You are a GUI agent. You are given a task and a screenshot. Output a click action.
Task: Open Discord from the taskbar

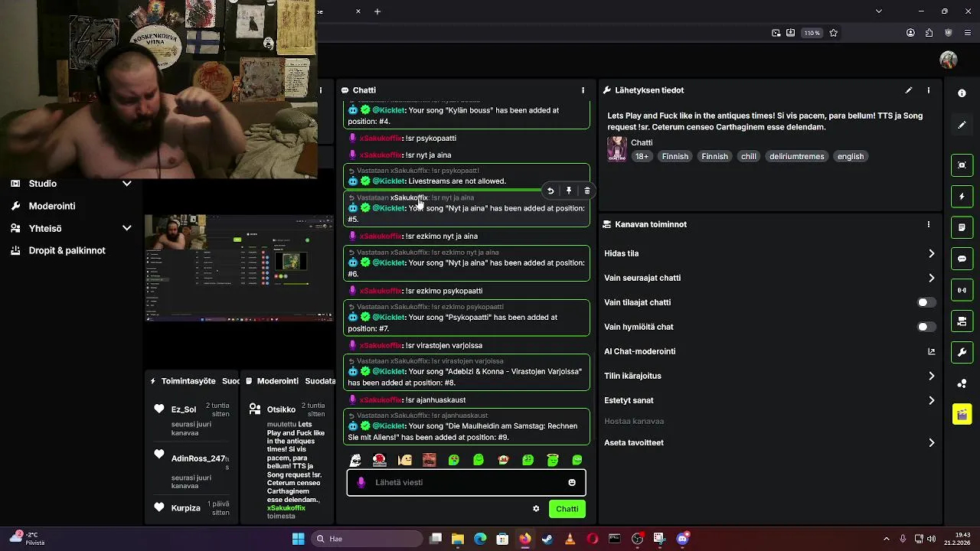pos(682,539)
